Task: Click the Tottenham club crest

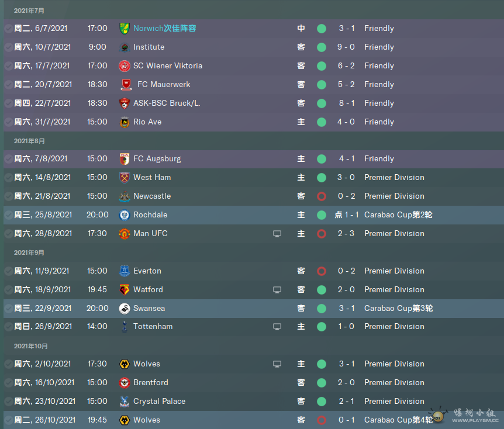Action: [x=125, y=327]
